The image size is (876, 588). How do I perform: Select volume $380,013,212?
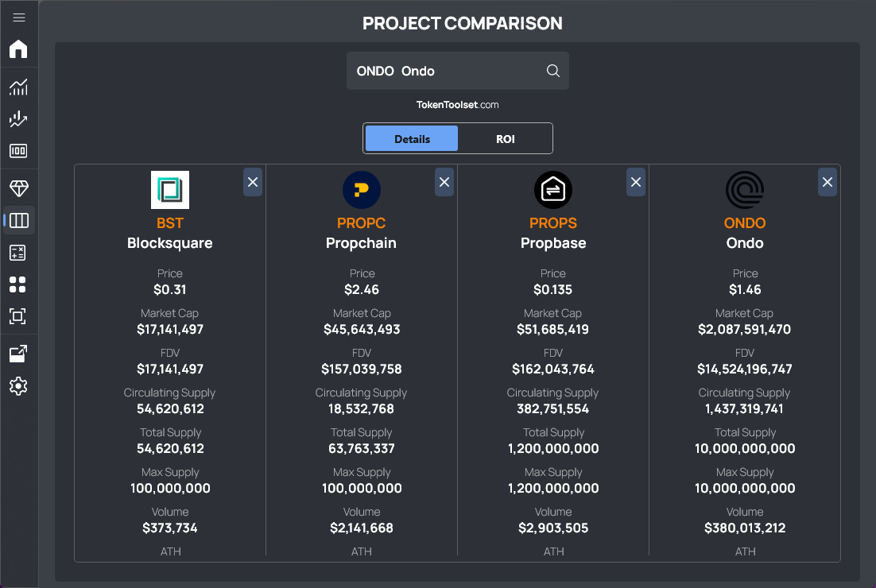[745, 527]
